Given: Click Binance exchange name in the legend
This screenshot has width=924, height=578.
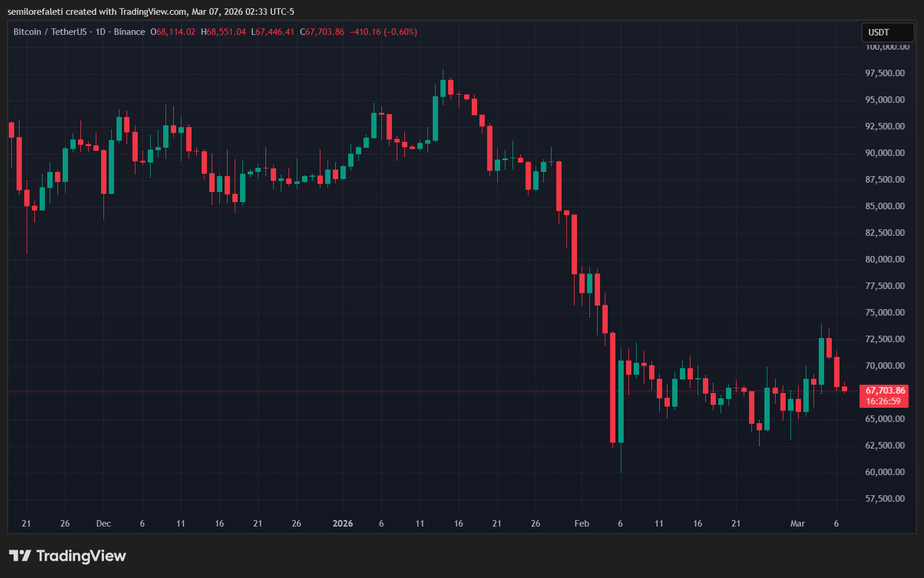Looking at the screenshot, I should pos(129,32).
